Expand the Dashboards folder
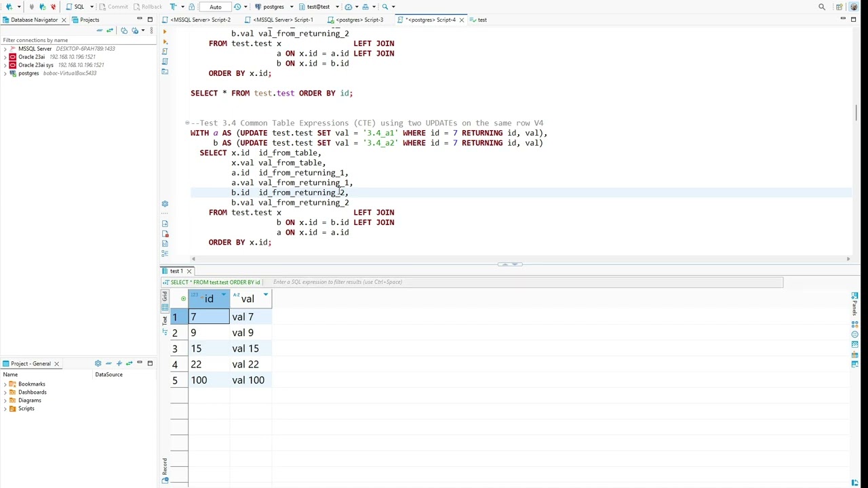Viewport: 868px width, 488px height. point(5,392)
